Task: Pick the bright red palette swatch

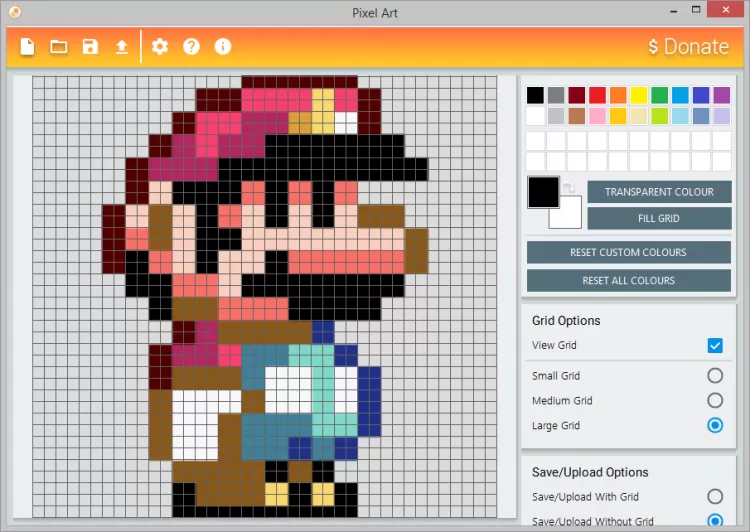Action: (597, 95)
